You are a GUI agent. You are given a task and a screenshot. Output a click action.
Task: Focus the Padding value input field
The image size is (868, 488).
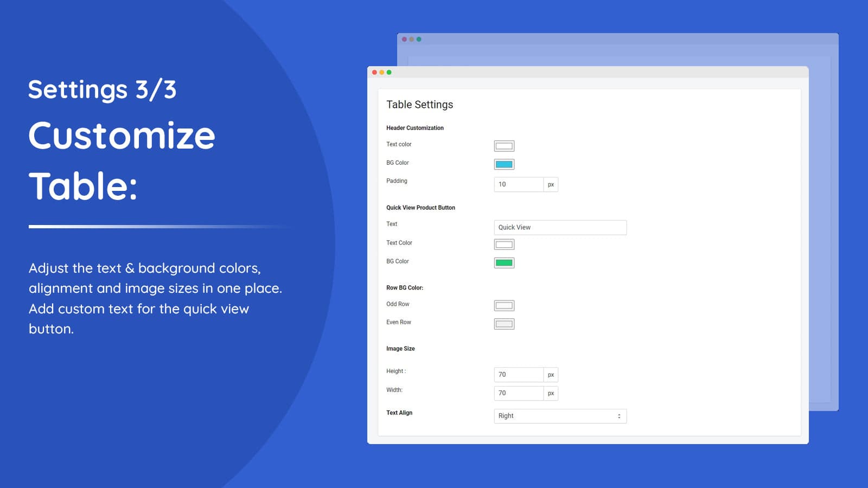pos(519,184)
